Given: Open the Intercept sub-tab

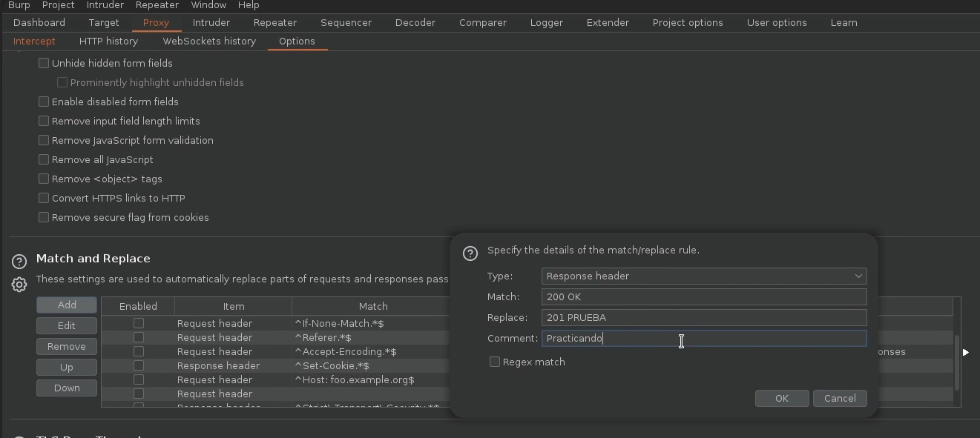Looking at the screenshot, I should (34, 41).
